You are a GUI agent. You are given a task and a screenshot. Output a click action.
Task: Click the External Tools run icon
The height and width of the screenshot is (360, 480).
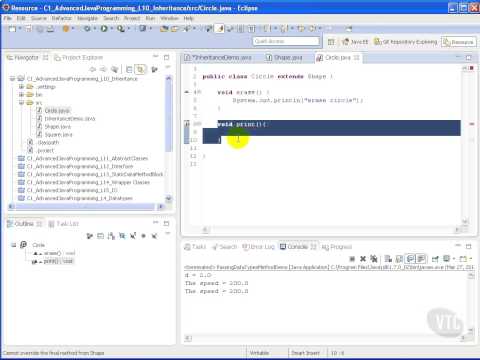pos(121,29)
